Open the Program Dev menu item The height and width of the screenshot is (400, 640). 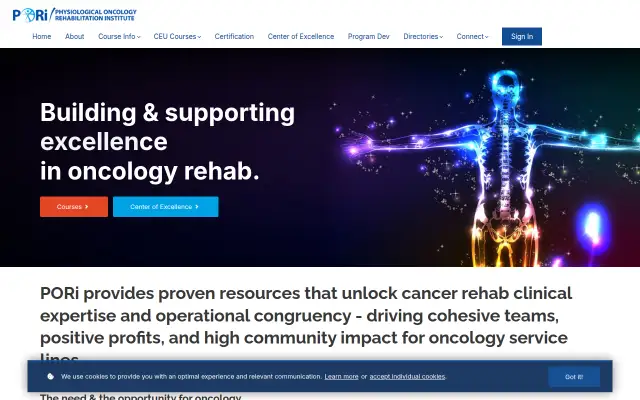click(369, 36)
